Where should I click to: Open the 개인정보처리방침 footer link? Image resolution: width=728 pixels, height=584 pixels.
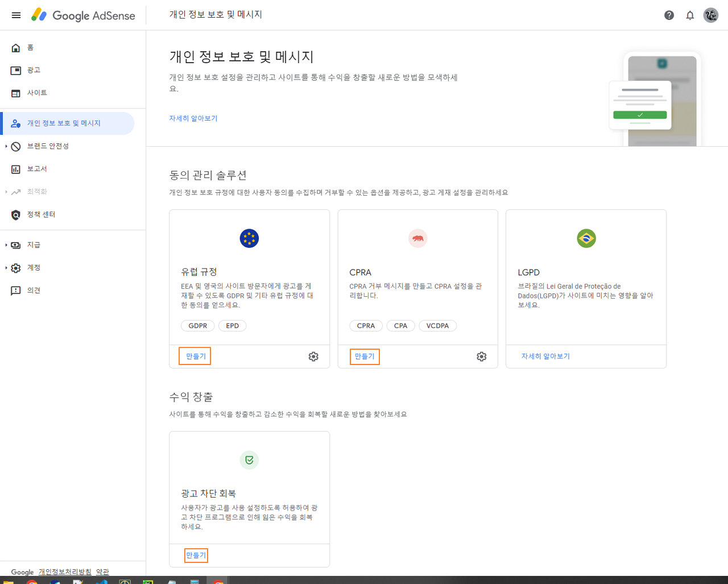point(65,572)
